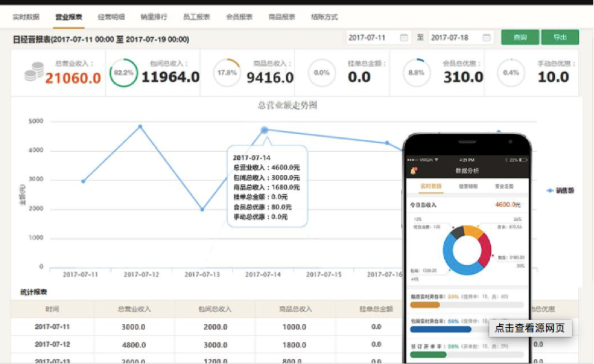The width and height of the screenshot is (594, 364).
Task: Click the x-axis label 2017-07-15
Action: [x=324, y=274]
